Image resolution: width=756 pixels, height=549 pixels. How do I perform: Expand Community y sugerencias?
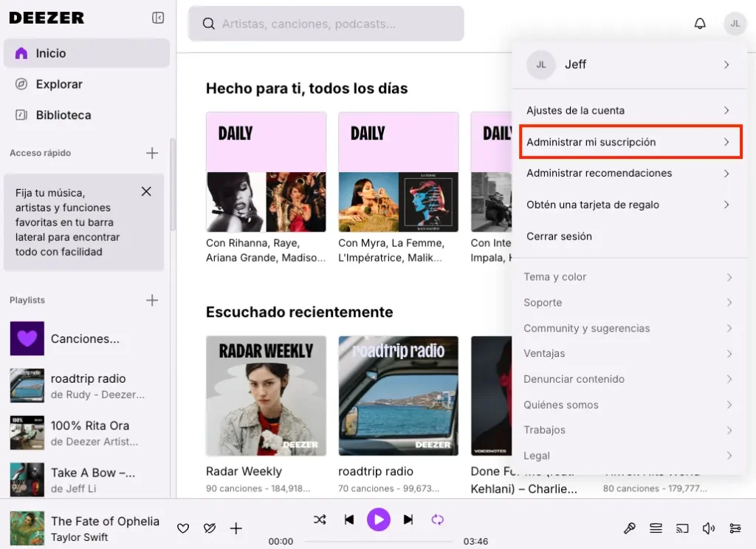(x=628, y=328)
